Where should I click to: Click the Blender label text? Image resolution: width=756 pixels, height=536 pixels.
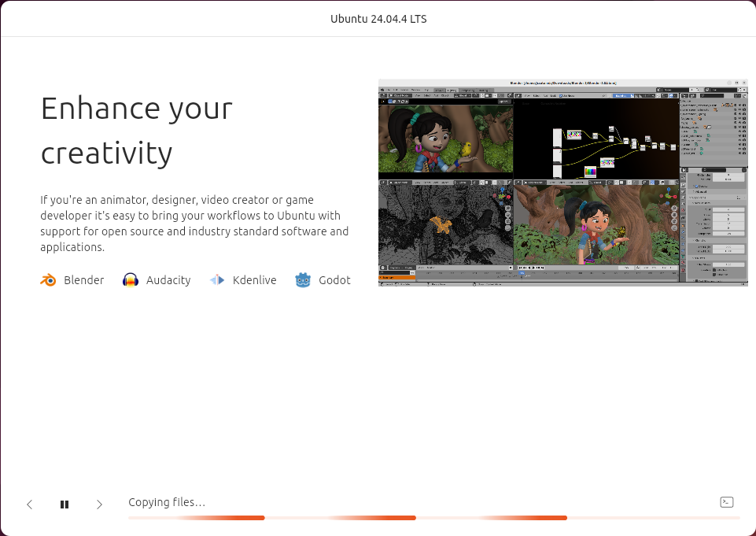[84, 280]
